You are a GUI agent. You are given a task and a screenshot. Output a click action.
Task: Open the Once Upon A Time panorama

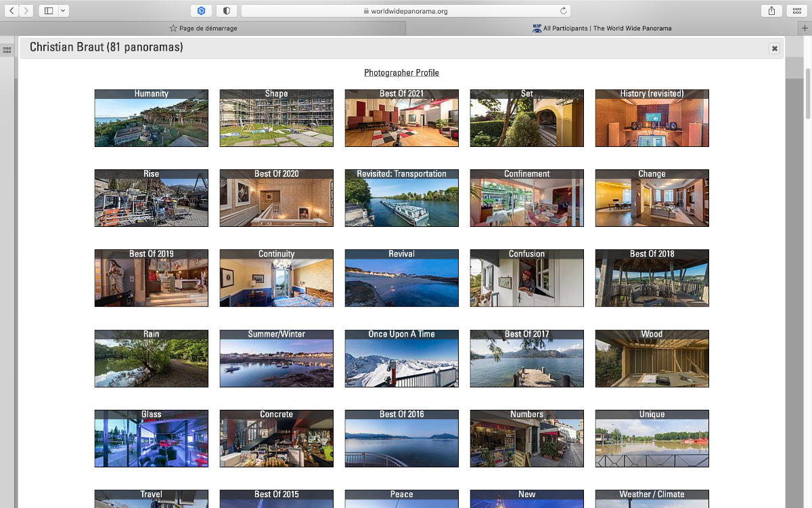[401, 358]
